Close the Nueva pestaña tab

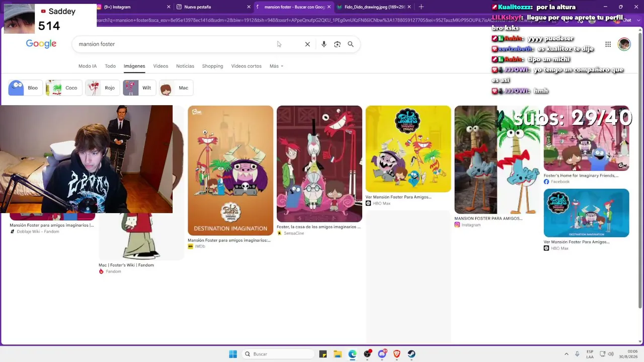249,7
